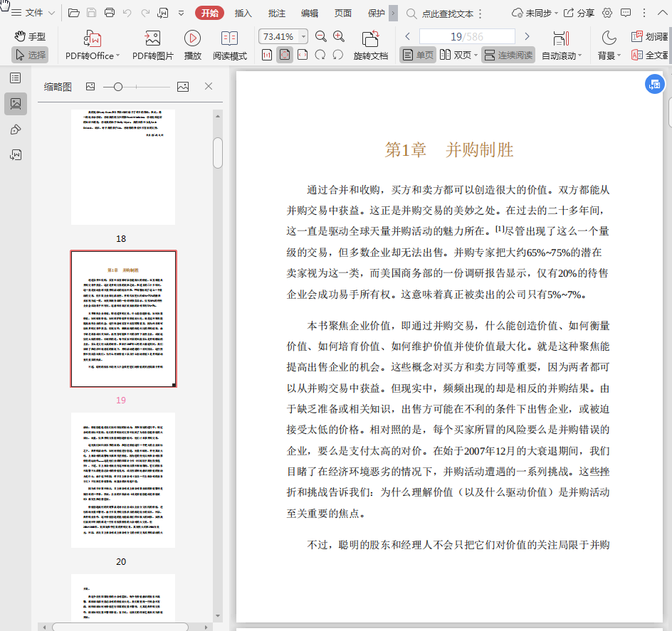Click the 分享 share button

[x=579, y=13]
